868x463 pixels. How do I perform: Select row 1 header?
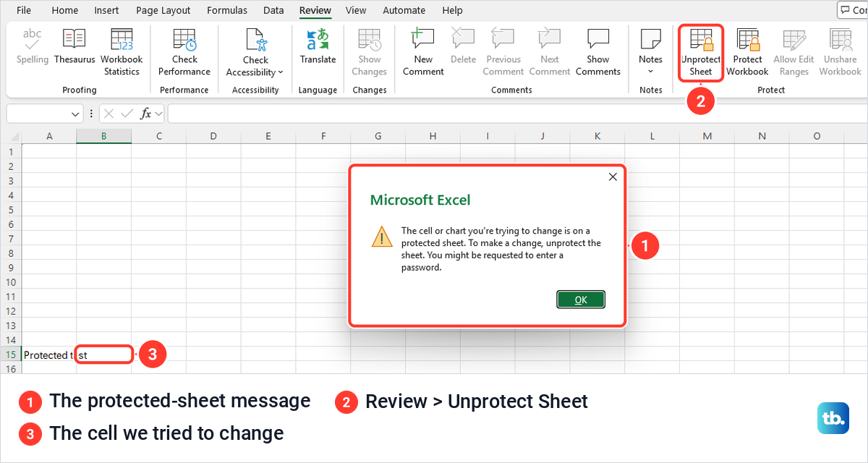click(x=11, y=152)
